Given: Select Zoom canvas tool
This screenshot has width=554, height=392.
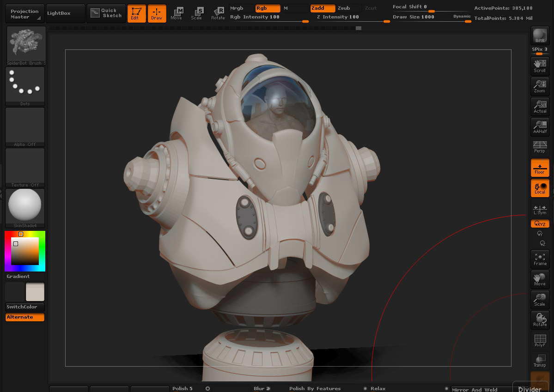Looking at the screenshot, I should tap(540, 86).
